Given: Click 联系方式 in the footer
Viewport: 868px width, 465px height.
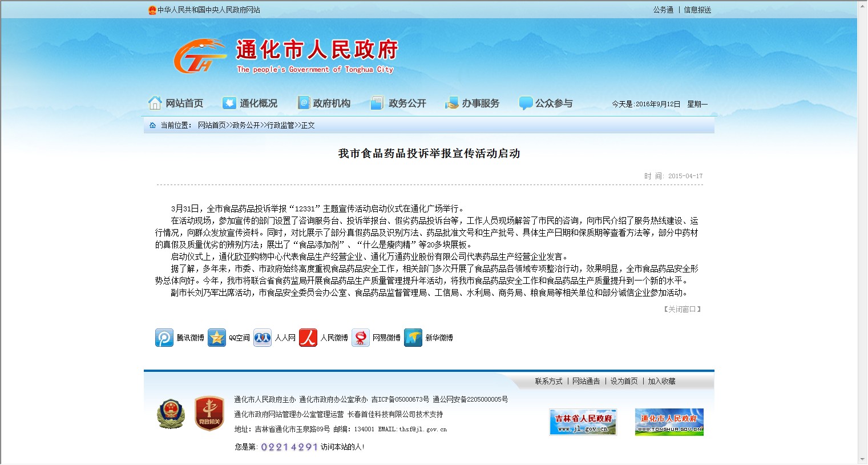Looking at the screenshot, I should 548,381.
